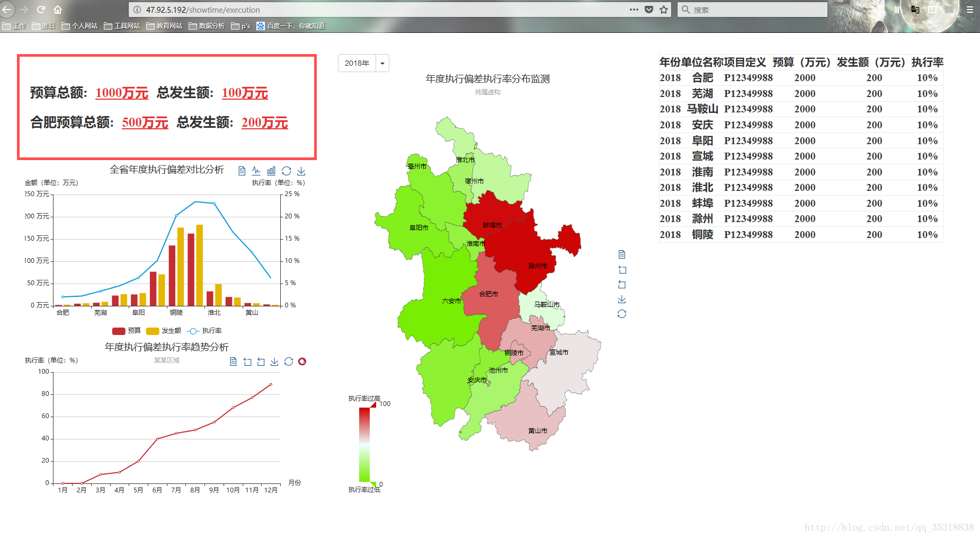Switch the comparison chart to line view
Screen dimensions: 980x538
(256, 171)
